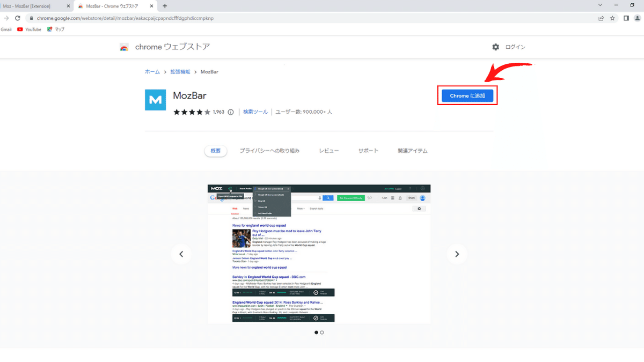Open the rating info icon beside 1,963
644x362 pixels.
point(231,112)
